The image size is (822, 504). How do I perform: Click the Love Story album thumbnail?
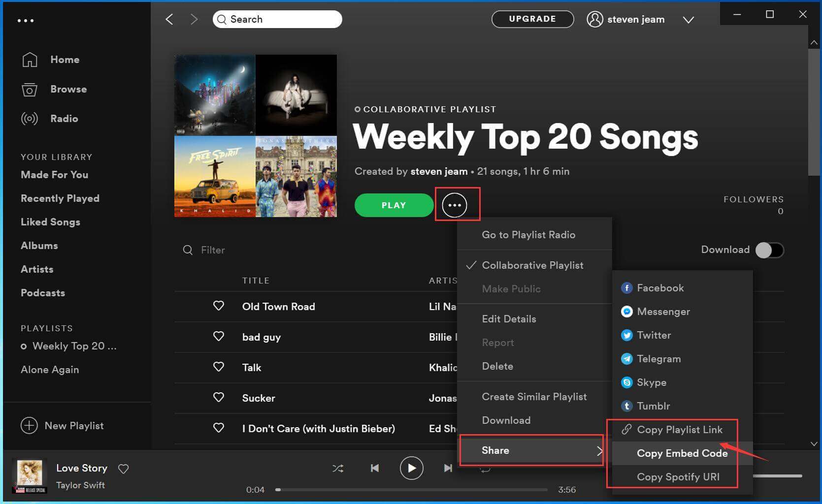[x=30, y=475]
